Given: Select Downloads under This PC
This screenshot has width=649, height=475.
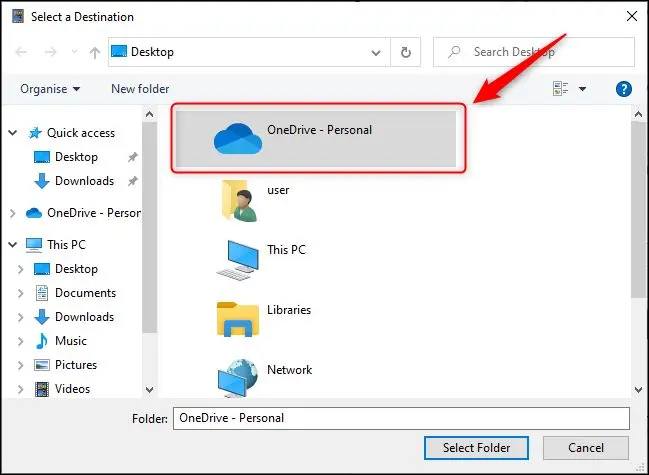Looking at the screenshot, I should 84,317.
